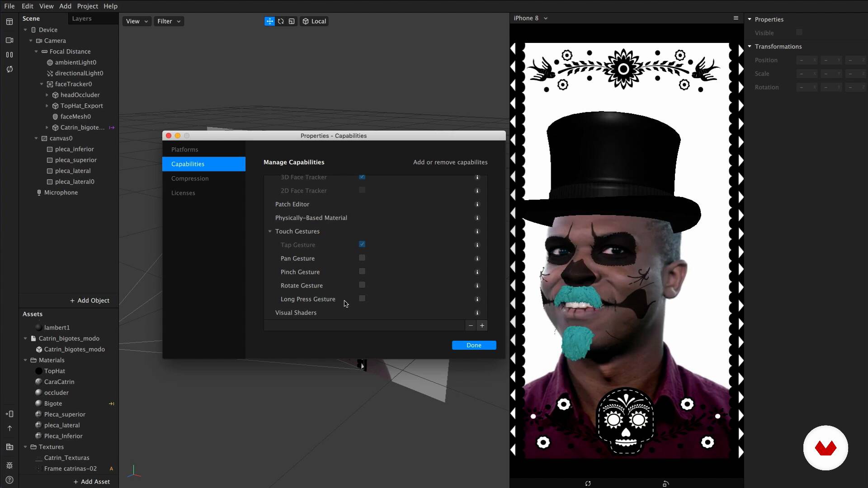Image resolution: width=868 pixels, height=488 pixels.
Task: Enable the Pinch Gesture checkbox
Action: (x=362, y=272)
